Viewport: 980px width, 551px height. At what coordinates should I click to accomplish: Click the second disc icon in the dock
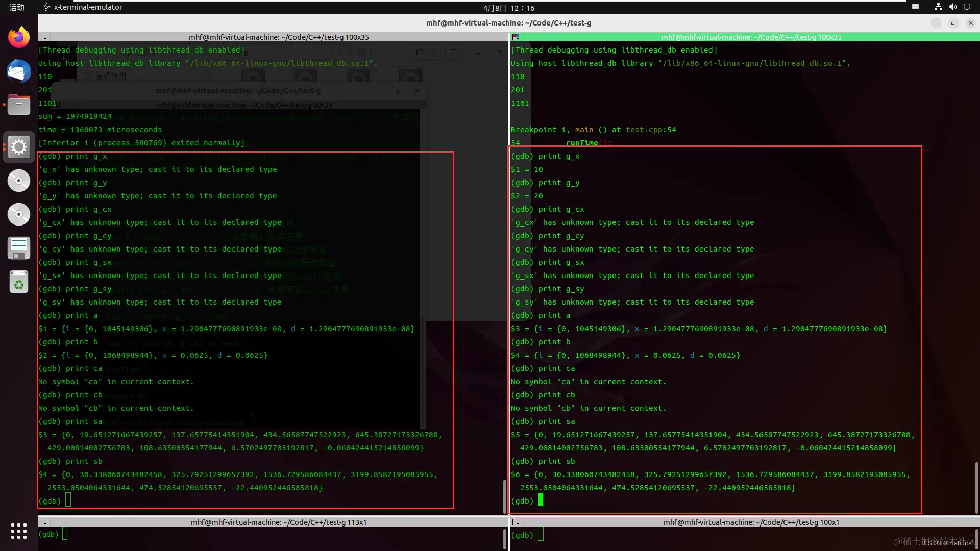click(x=19, y=214)
